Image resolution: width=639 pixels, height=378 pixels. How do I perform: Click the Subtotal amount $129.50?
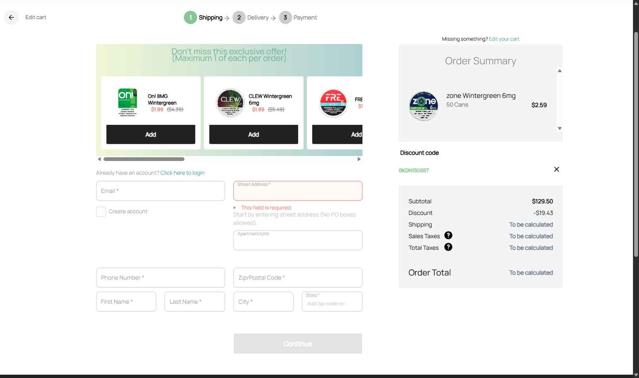(542, 201)
